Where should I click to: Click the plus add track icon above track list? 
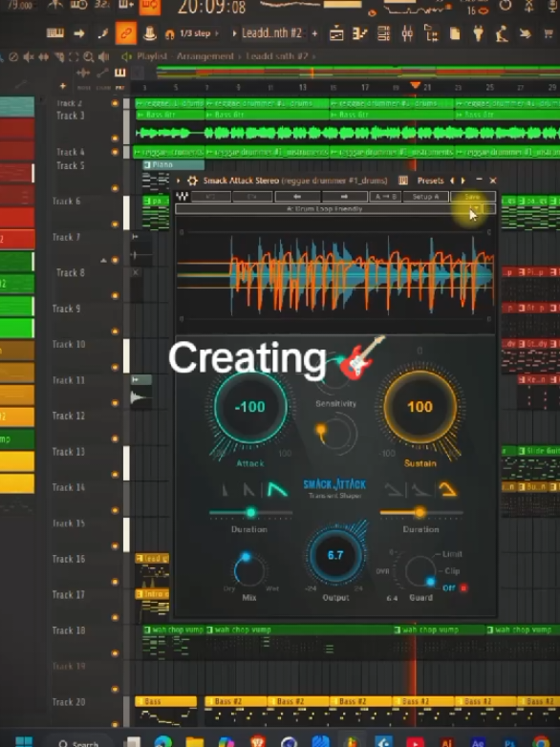click(62, 87)
